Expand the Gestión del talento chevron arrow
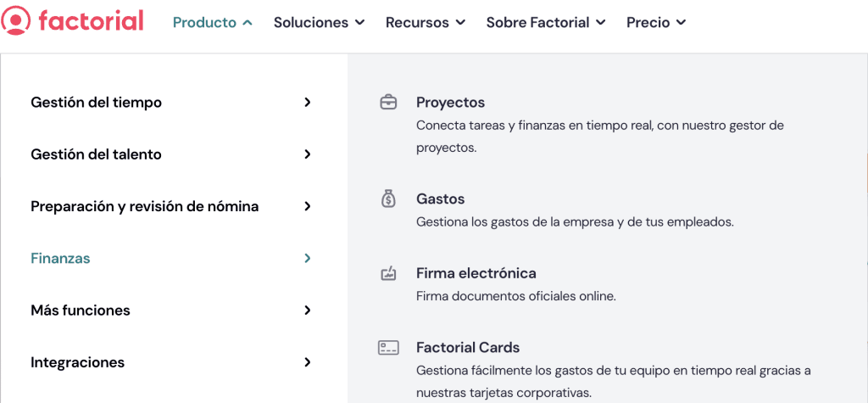 308,154
